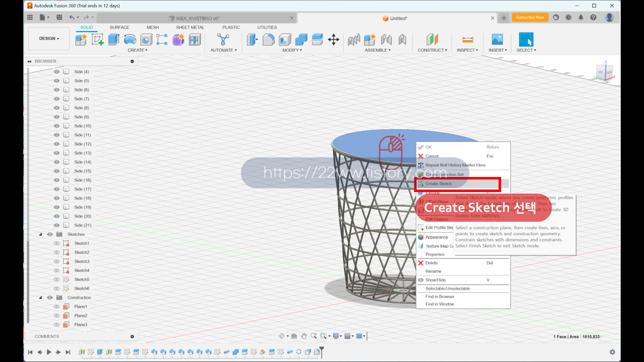Screen dimensions: 644x362
Task: Jump to the timeline end
Action: tap(68, 352)
